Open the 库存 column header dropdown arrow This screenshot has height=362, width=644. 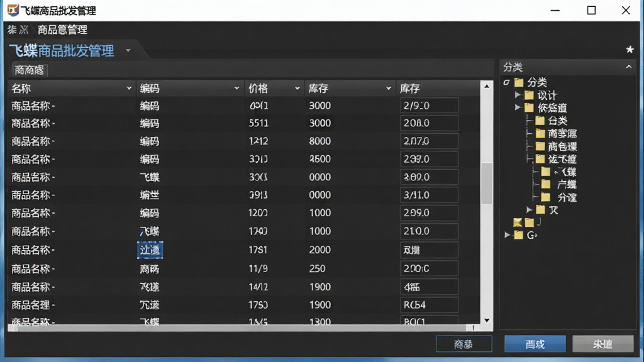click(388, 88)
